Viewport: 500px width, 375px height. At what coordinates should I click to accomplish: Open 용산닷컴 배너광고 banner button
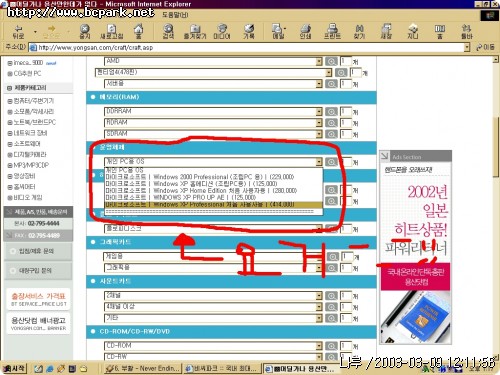(x=38, y=323)
